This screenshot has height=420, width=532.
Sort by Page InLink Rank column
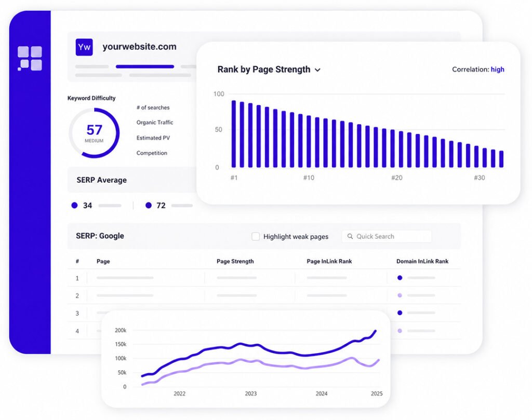[329, 261]
